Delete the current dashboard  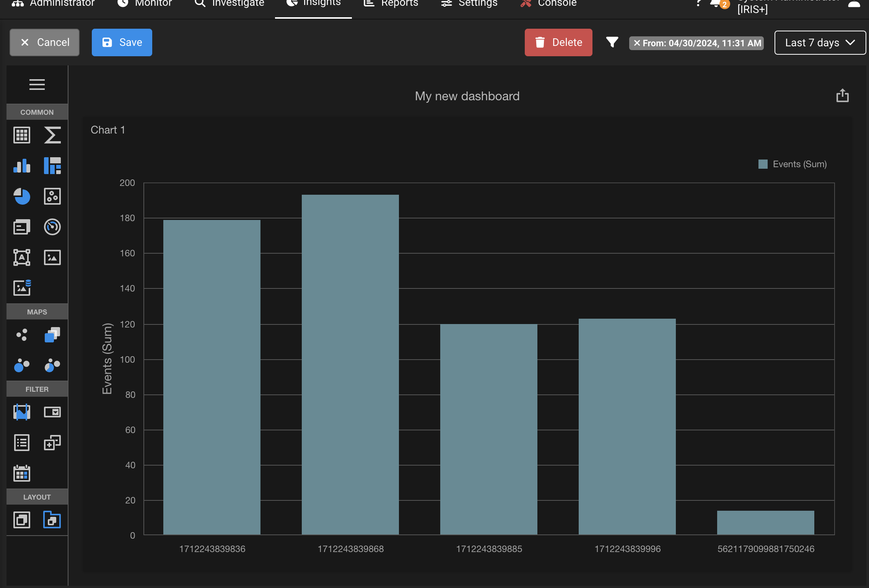pos(558,42)
